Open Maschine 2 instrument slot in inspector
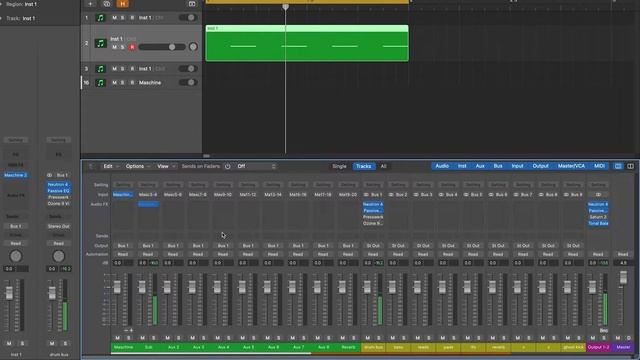 (16, 175)
